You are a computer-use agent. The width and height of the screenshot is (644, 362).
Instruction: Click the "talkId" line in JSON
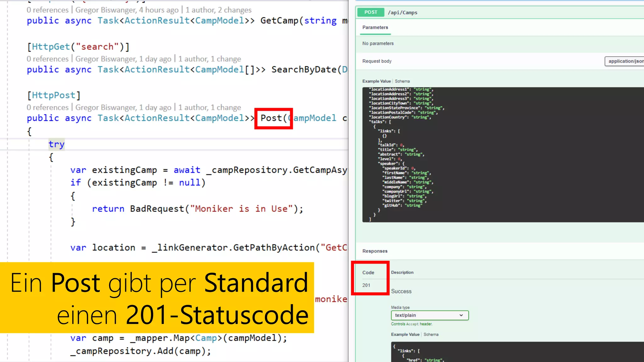tap(391, 145)
